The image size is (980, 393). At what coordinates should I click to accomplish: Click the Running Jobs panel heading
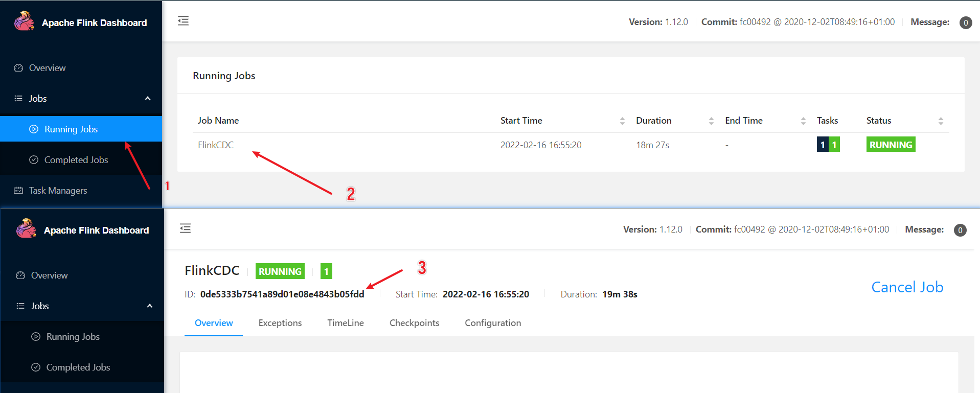click(x=224, y=76)
